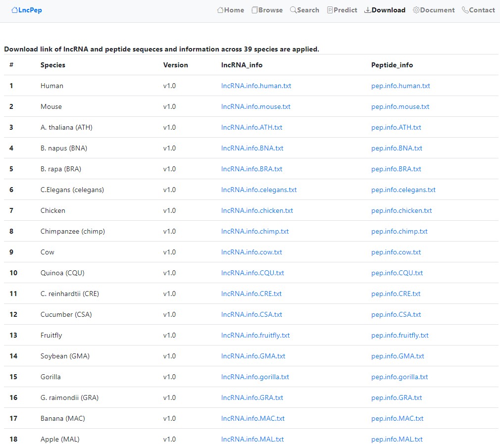Click the Search magnifier icon
Viewport: 500px width, 448px height.
(293, 10)
